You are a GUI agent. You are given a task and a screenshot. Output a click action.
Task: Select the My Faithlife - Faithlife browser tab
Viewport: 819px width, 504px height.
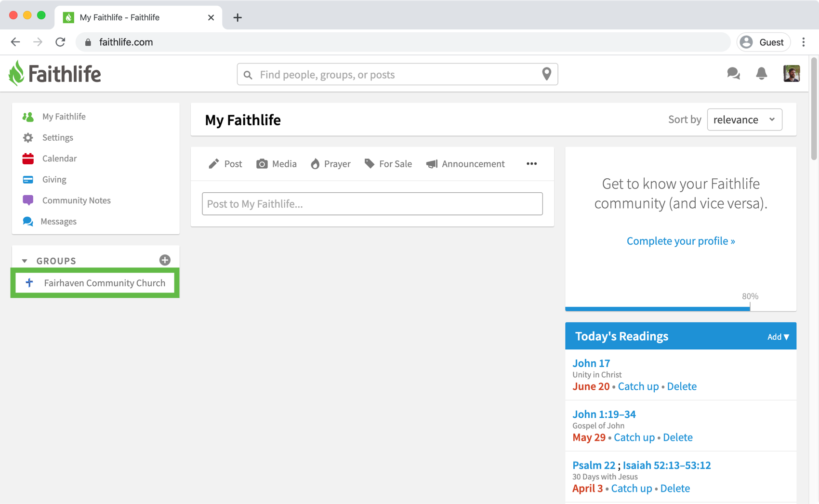click(139, 18)
